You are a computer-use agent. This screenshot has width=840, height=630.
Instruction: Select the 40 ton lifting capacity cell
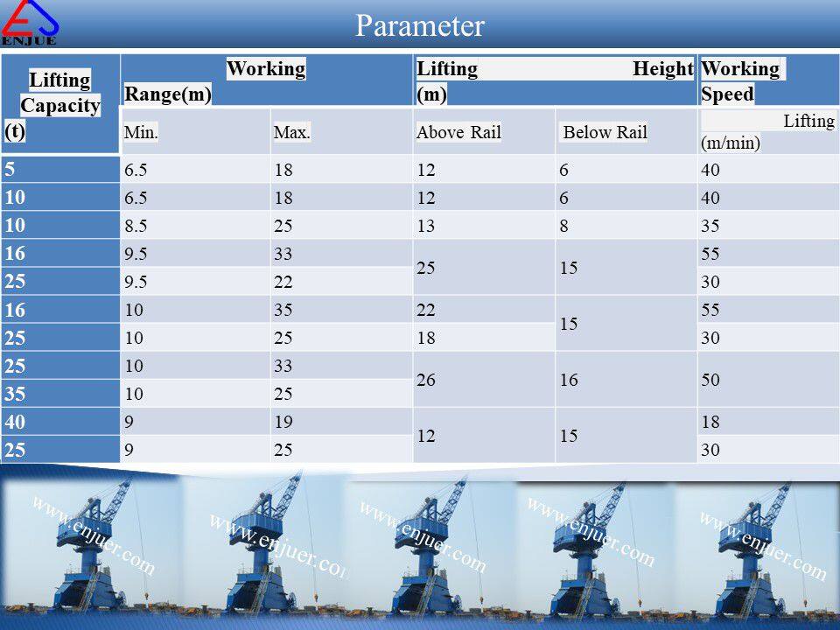point(60,422)
